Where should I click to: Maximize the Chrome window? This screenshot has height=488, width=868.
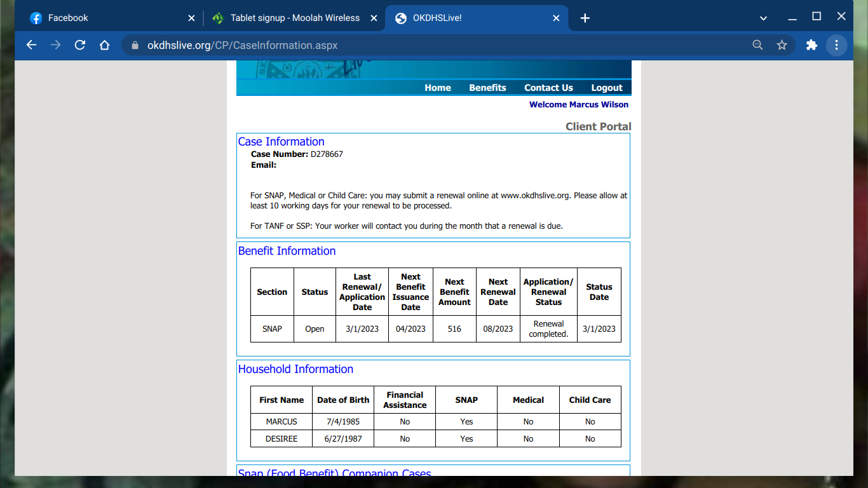click(817, 17)
